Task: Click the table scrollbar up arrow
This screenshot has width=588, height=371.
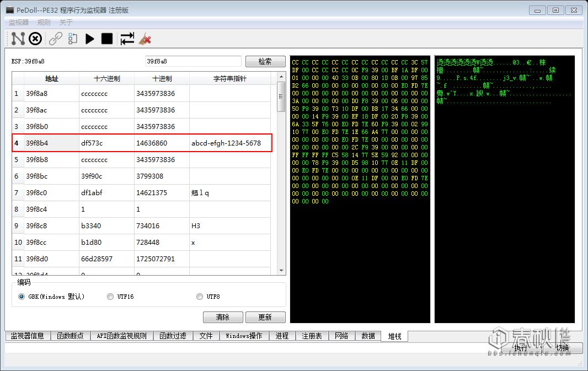Action: (x=281, y=77)
